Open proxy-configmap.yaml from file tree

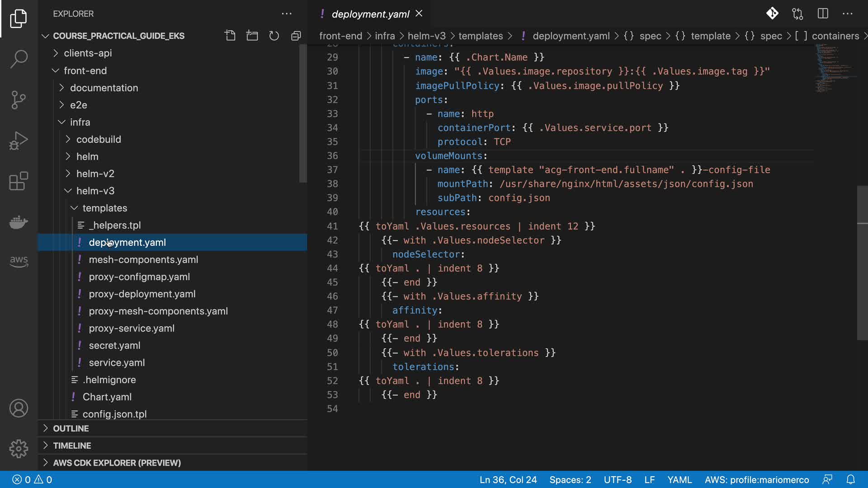[139, 277]
